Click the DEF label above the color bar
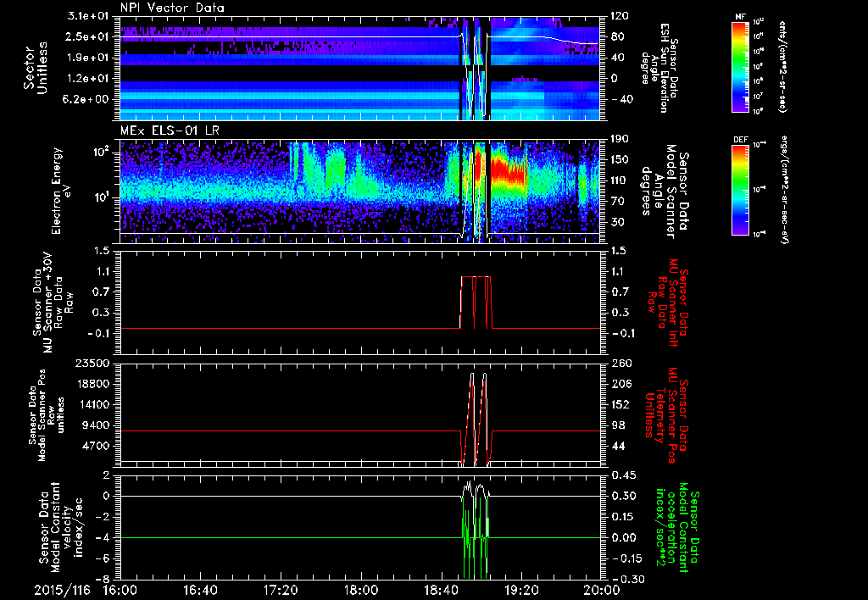The height and width of the screenshot is (600, 868). [740, 140]
